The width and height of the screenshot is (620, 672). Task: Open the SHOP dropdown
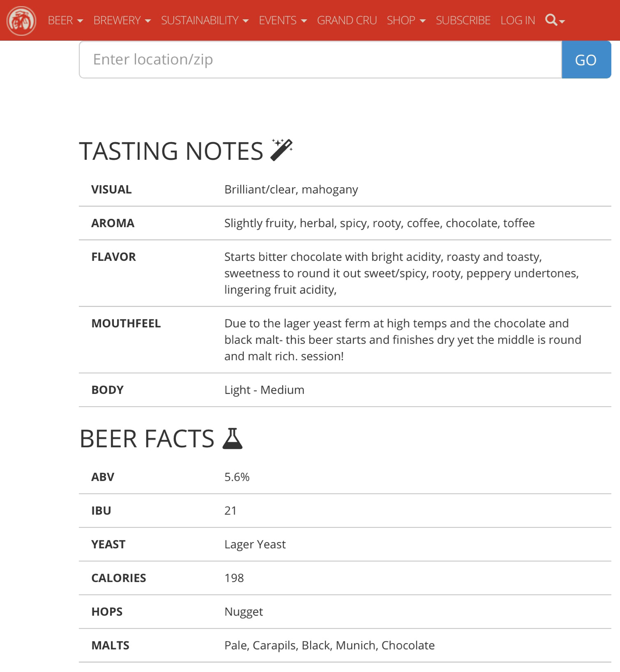tap(406, 21)
